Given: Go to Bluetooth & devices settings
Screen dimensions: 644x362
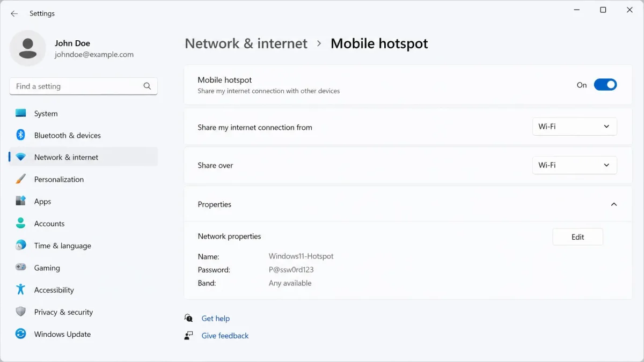Looking at the screenshot, I should point(83,135).
